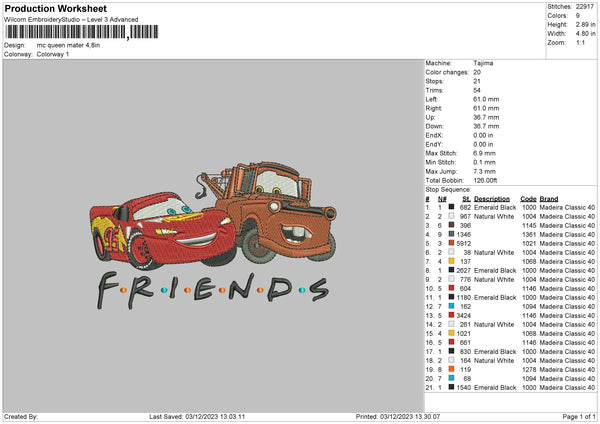
Task: Click the Stitches count 22917
Action: pyautogui.click(x=585, y=7)
